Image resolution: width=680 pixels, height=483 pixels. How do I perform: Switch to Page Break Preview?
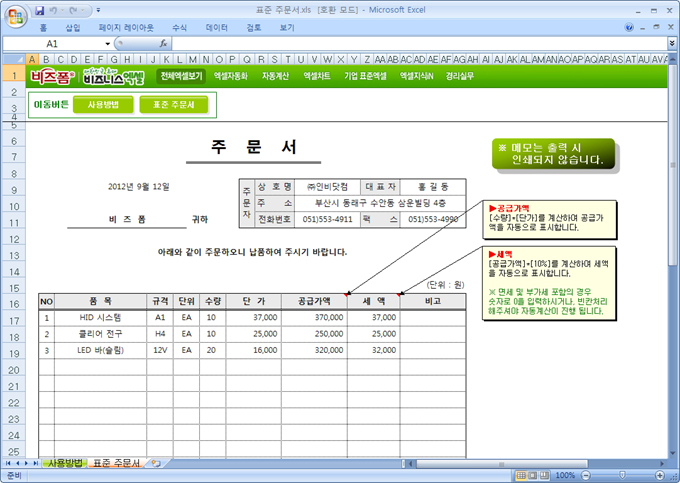[544, 476]
